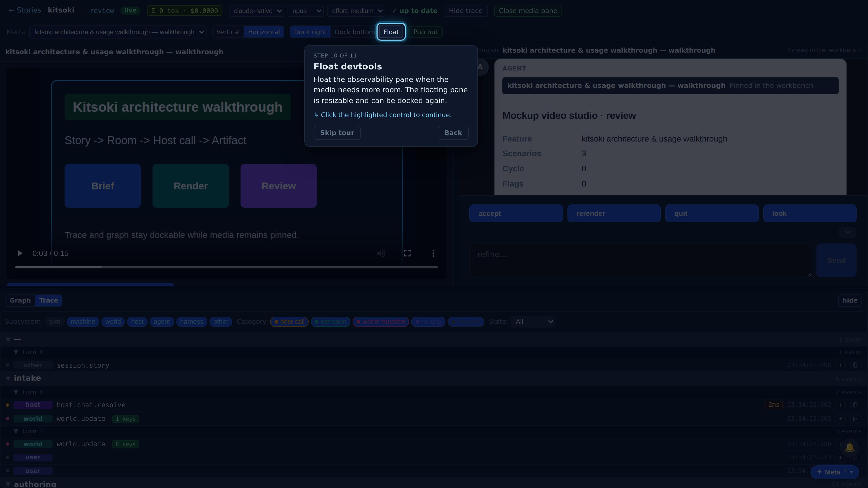Viewport: 868px width, 488px height.
Task: Enter fullscreen on the video player
Action: click(x=407, y=253)
